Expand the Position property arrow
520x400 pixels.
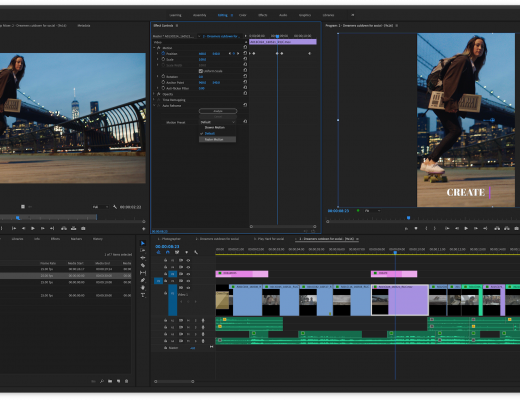click(158, 53)
